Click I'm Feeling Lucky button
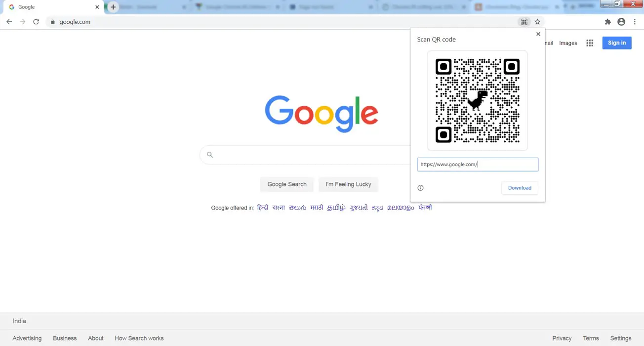This screenshot has height=346, width=644. click(x=348, y=184)
